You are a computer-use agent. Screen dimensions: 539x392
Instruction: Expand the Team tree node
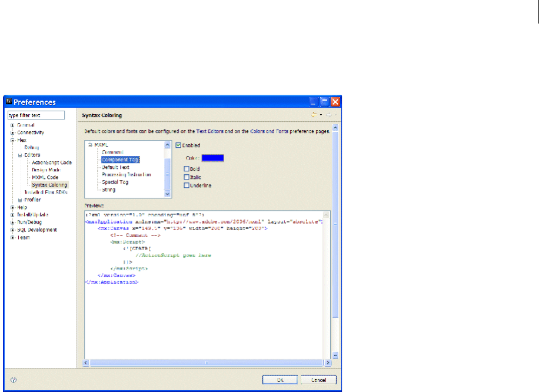pos(12,238)
